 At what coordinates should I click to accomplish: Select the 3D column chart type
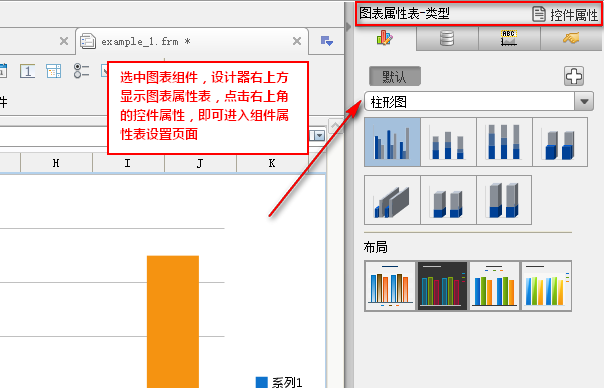point(560,142)
